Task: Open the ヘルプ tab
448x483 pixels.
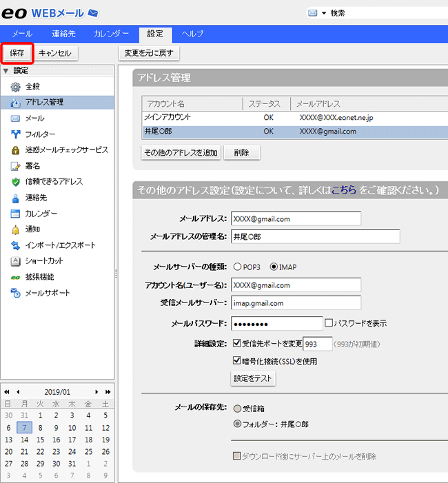Action: click(192, 34)
